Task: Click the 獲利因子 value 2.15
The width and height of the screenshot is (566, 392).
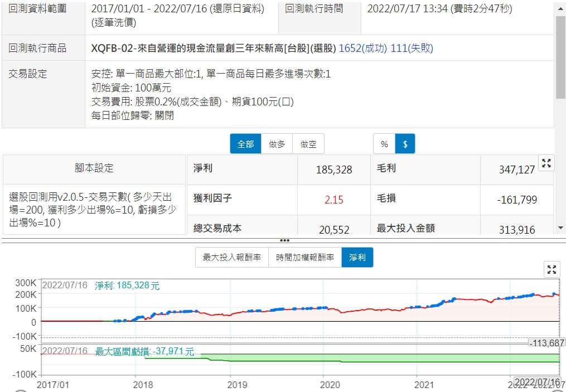Action: click(333, 200)
